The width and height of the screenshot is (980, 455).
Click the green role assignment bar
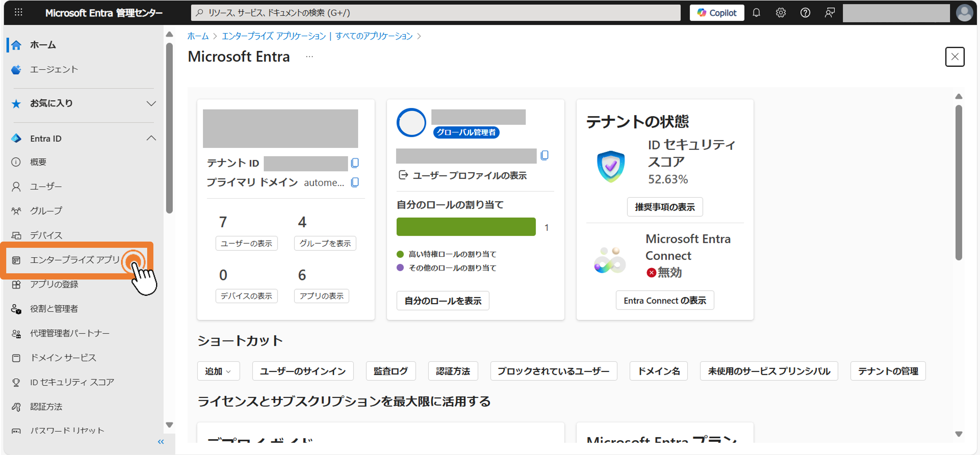pos(466,227)
